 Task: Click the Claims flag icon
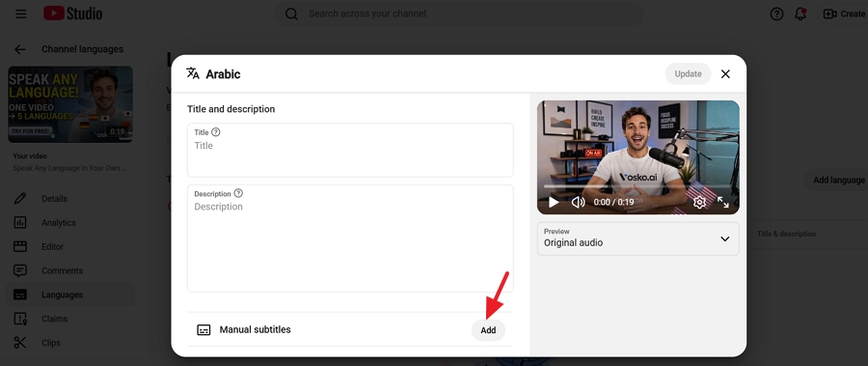[20, 319]
